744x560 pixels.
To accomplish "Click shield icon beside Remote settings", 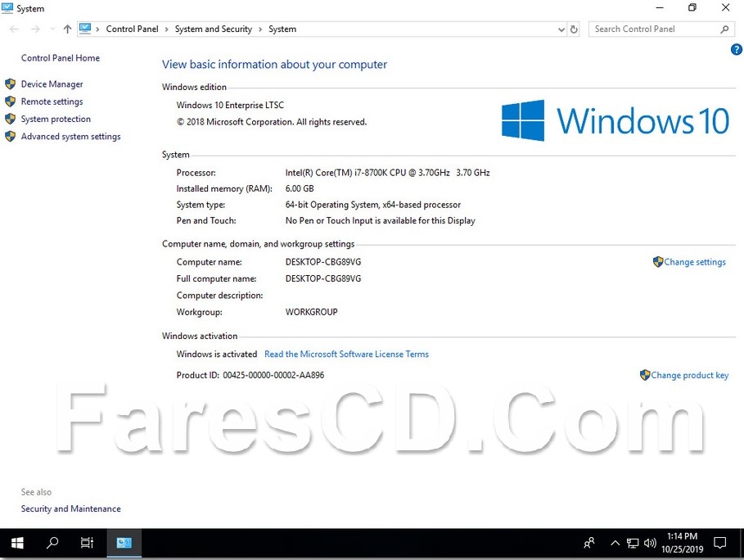I will coord(10,102).
